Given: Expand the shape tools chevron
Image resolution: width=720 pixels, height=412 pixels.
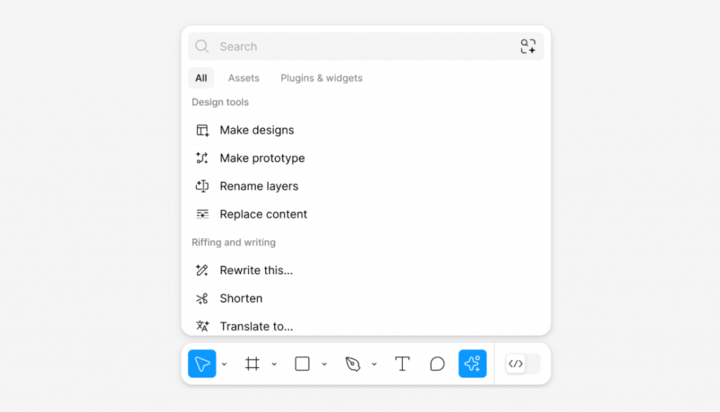Looking at the screenshot, I should tap(324, 364).
